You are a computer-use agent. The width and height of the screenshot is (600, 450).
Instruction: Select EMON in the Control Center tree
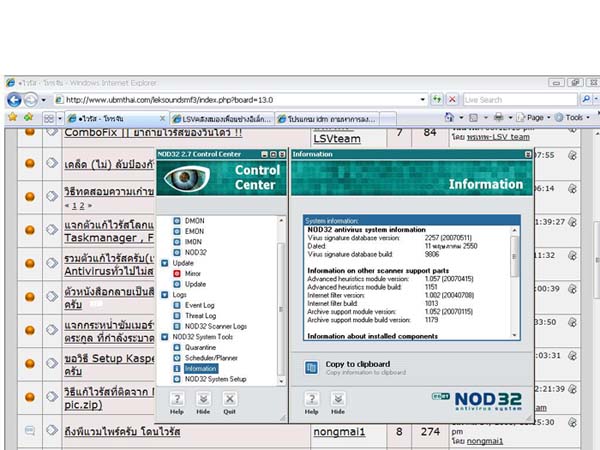tap(194, 232)
